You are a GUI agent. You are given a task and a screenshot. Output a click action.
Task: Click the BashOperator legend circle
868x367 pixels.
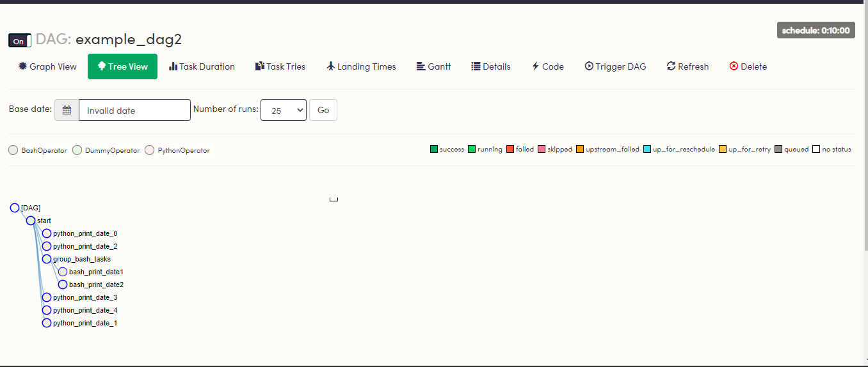click(13, 150)
